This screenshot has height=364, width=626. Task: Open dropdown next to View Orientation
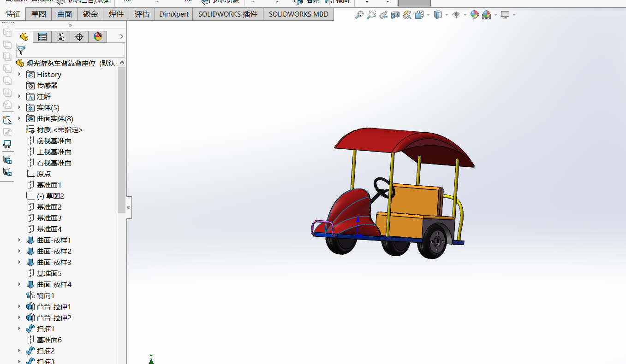click(428, 15)
